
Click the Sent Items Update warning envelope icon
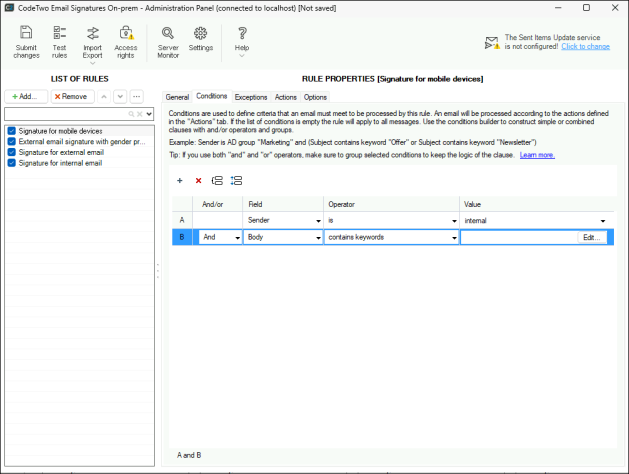[492, 43]
